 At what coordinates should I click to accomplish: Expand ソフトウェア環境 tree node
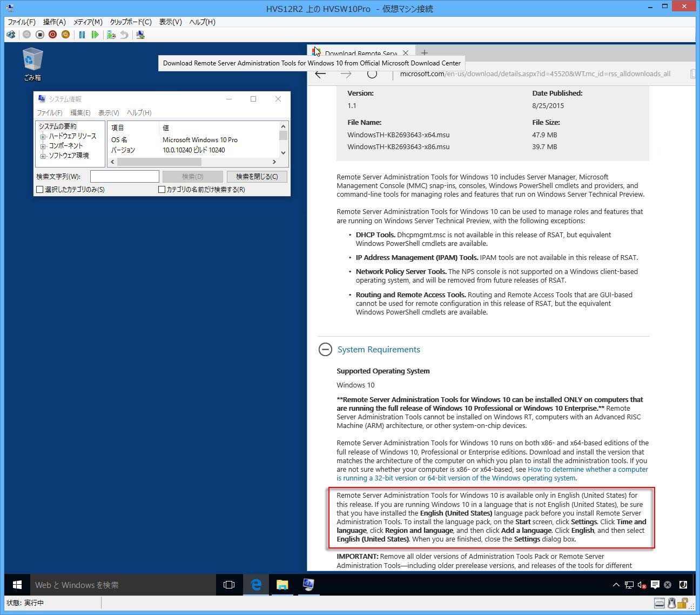tap(43, 156)
